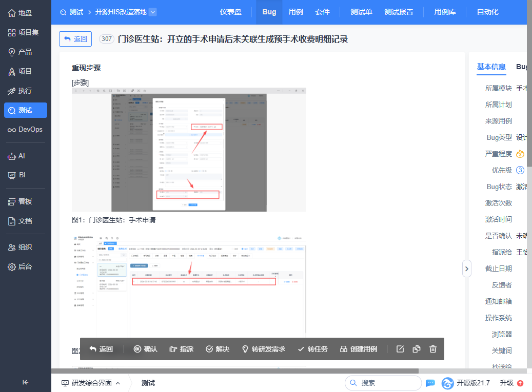Click 指派 in the floating toolbar
The image size is (532, 392).
[x=181, y=349]
